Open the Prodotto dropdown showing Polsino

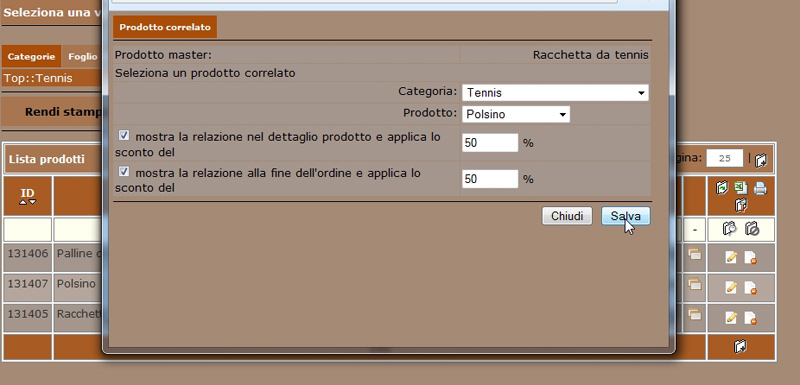coord(516,114)
